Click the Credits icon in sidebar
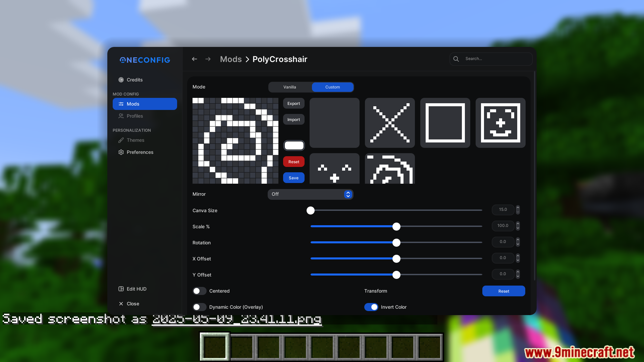 pyautogui.click(x=121, y=80)
